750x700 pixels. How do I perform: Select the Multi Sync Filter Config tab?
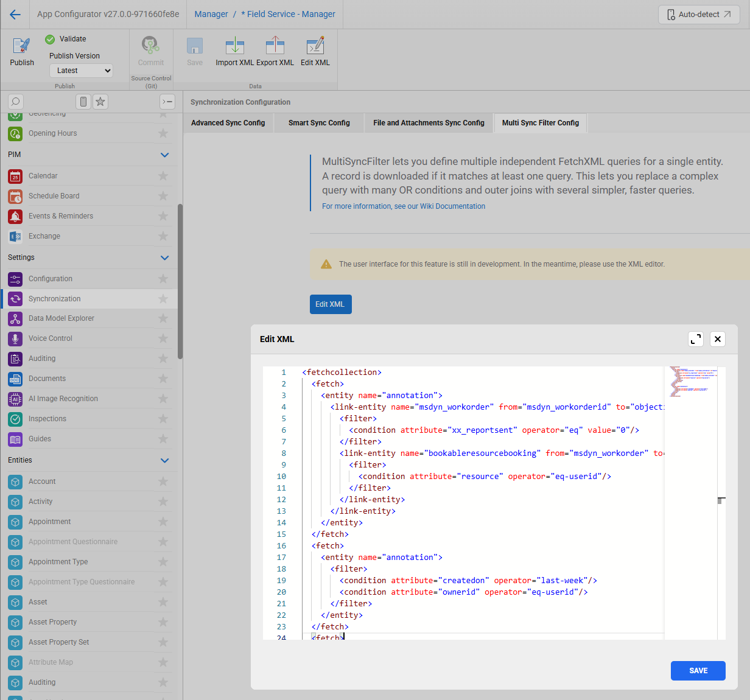[x=541, y=123]
